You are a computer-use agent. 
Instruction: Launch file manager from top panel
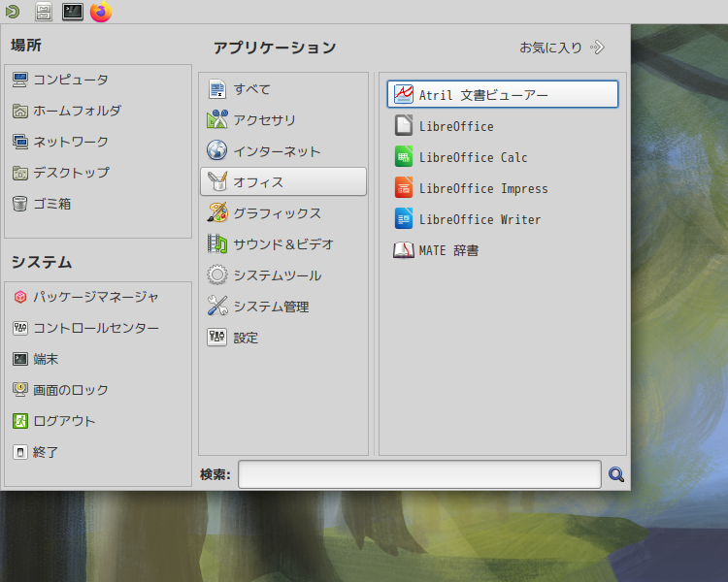click(x=43, y=12)
